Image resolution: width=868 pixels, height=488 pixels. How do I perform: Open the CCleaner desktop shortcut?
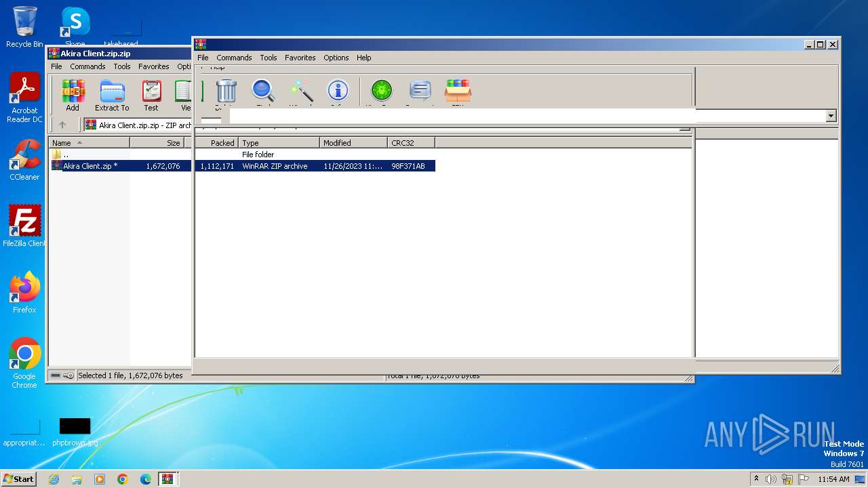pyautogui.click(x=24, y=160)
